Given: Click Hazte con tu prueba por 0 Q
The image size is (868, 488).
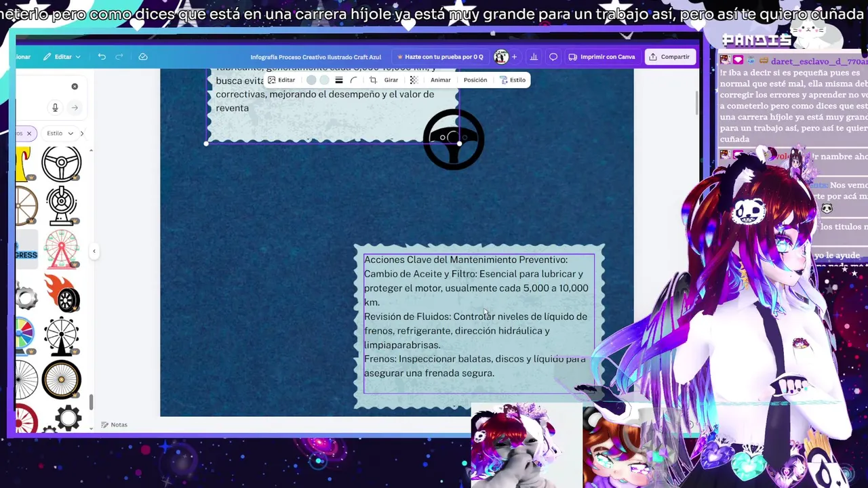Looking at the screenshot, I should click(440, 57).
